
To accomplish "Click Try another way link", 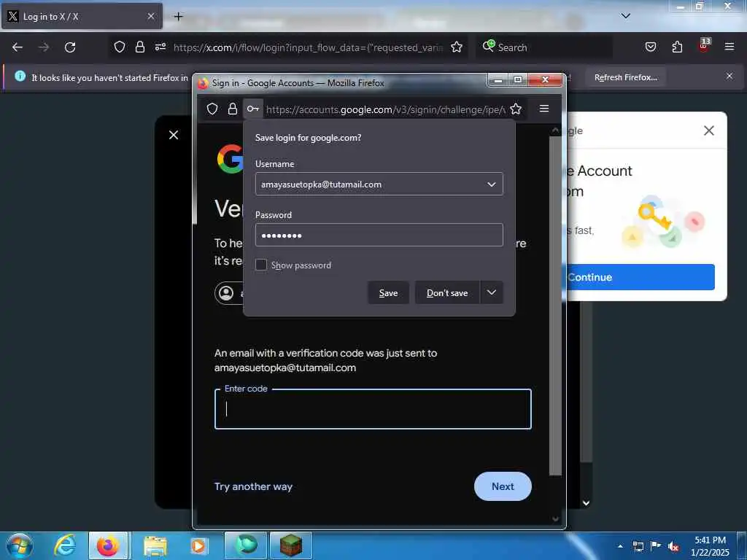I will (253, 486).
